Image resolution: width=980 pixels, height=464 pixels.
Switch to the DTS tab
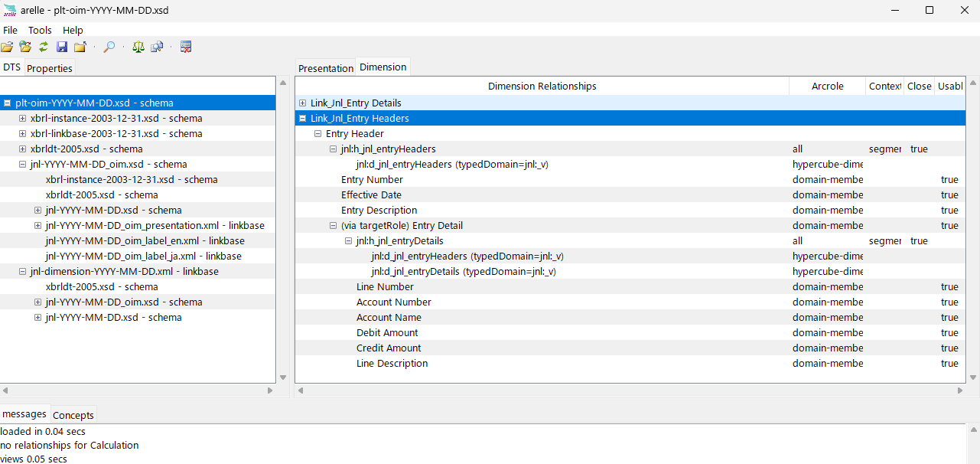11,67
